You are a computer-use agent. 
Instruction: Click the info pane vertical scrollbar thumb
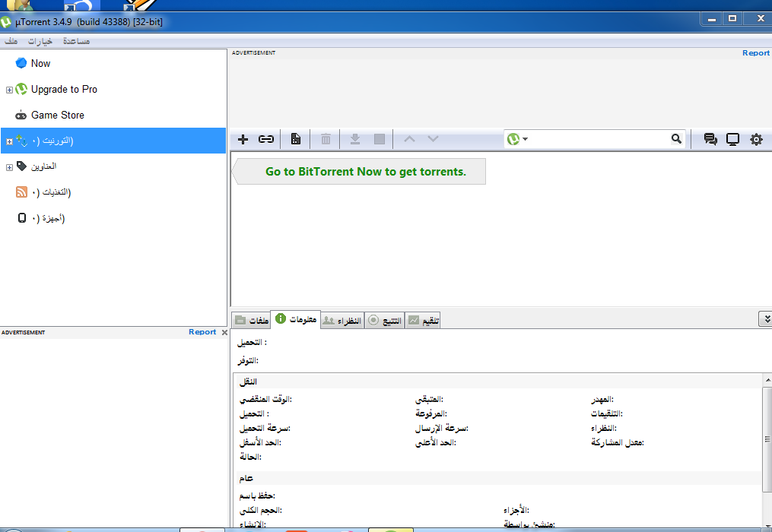tap(767, 439)
